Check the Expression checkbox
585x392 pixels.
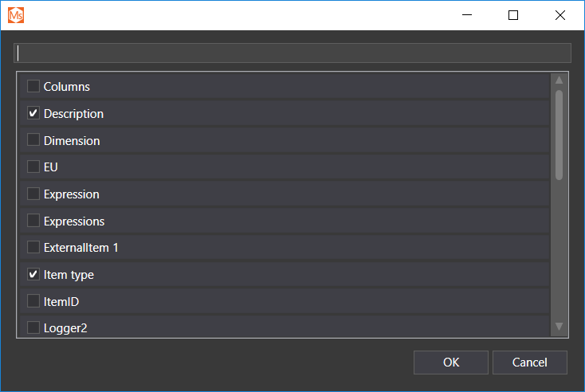(33, 194)
